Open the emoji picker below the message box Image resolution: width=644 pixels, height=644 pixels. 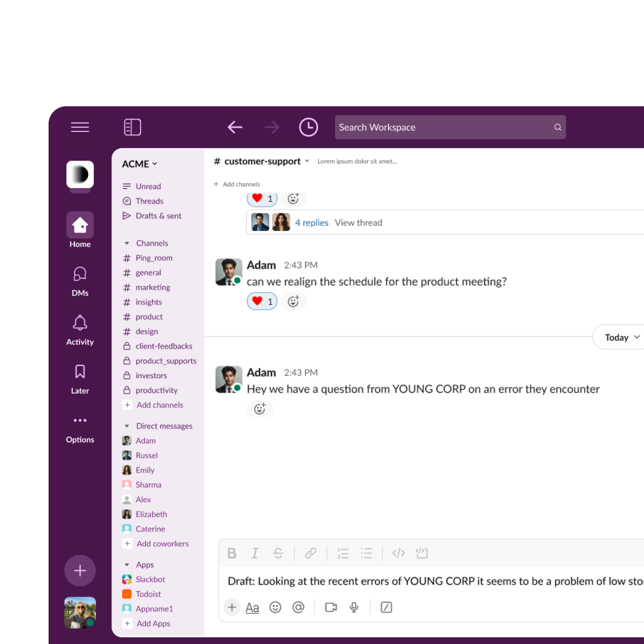point(275,607)
